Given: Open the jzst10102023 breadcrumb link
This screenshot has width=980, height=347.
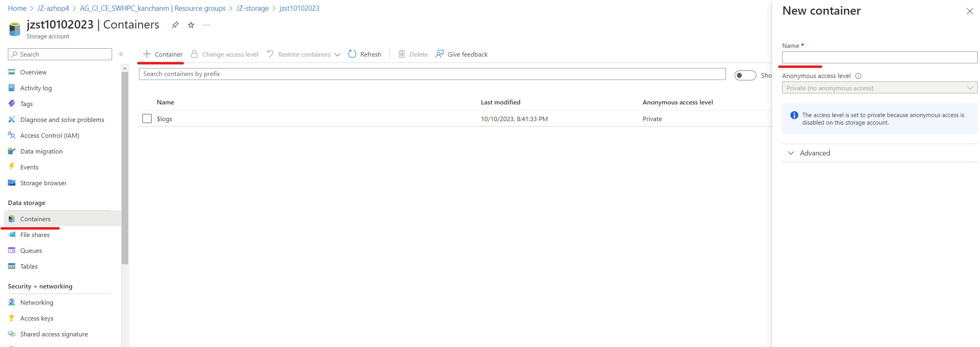Looking at the screenshot, I should click(x=299, y=8).
